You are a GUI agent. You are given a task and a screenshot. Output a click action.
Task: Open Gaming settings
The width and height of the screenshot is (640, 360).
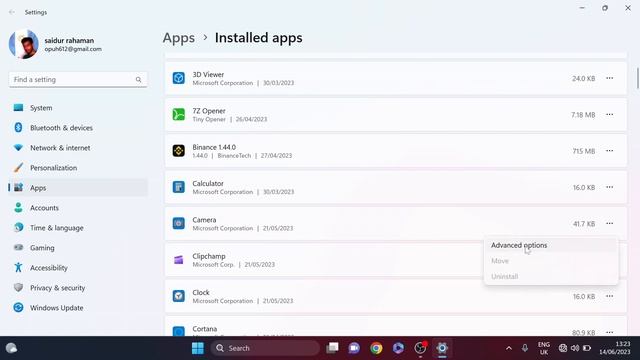pos(78,248)
